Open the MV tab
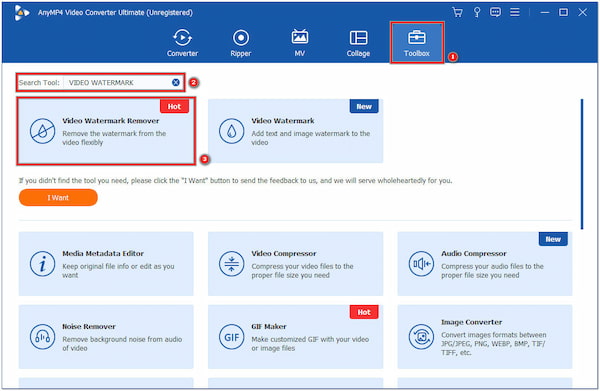This screenshot has width=600, height=391. 300,43
